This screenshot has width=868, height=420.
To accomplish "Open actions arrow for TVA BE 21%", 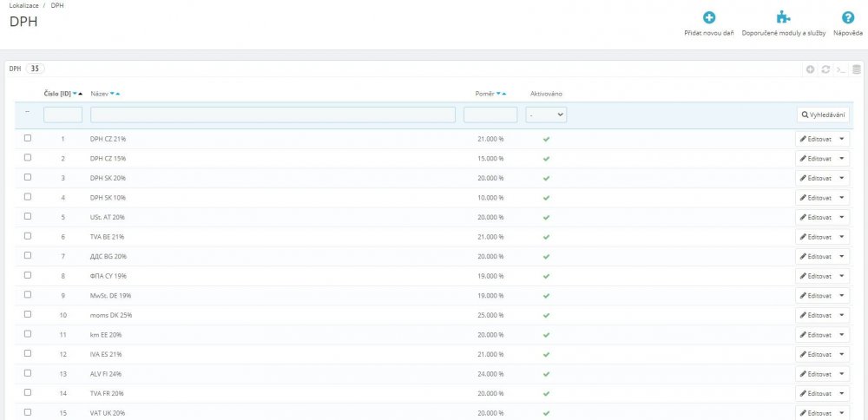I will tap(842, 237).
